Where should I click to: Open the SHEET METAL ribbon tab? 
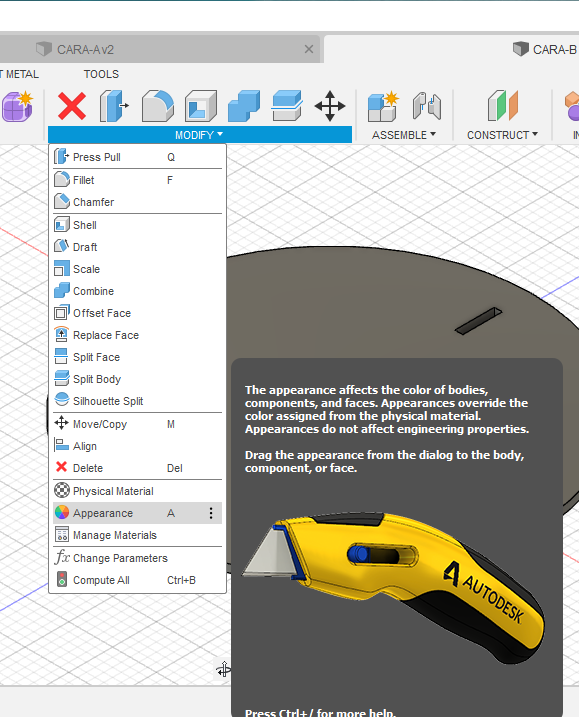[19, 74]
